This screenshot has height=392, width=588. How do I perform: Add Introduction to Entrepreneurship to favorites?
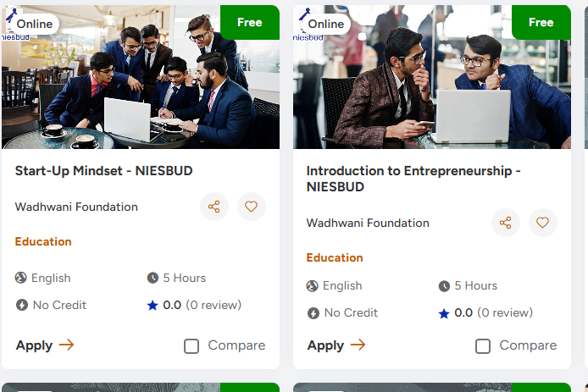click(x=542, y=223)
